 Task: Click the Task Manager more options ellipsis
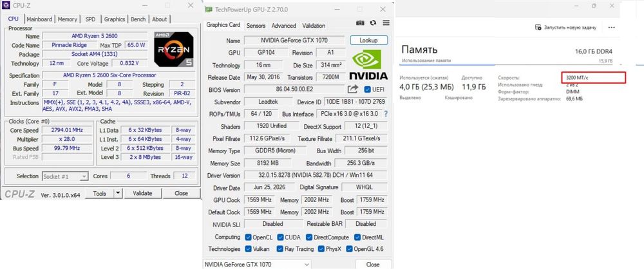pyautogui.click(x=612, y=27)
